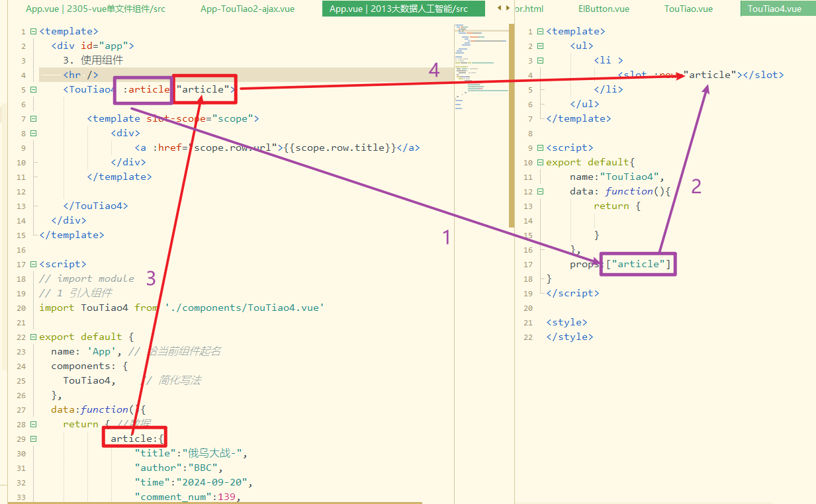Viewport: 816px width, 504px height.
Task: Collapse <template> fold on line 1 in App.vue
Action: point(33,32)
